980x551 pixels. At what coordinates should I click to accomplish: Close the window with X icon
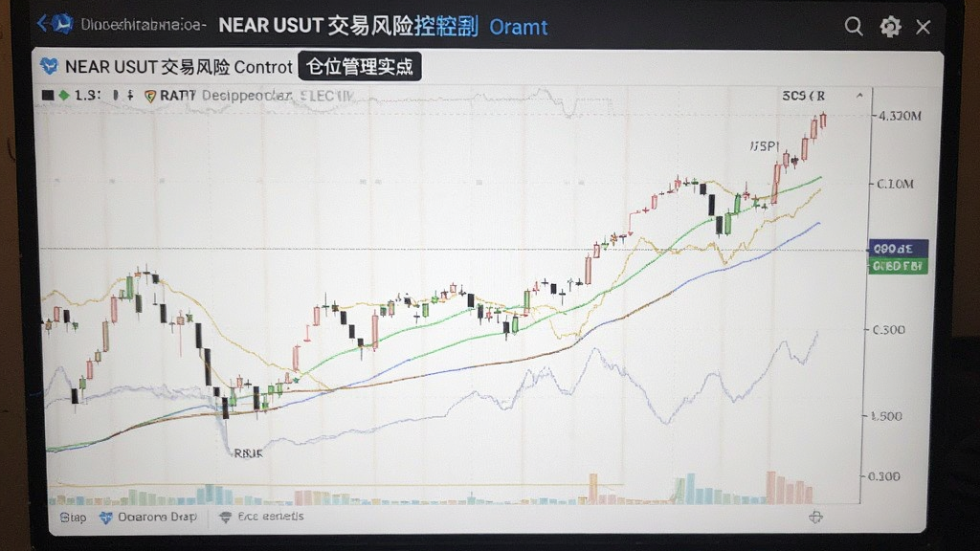(x=924, y=27)
